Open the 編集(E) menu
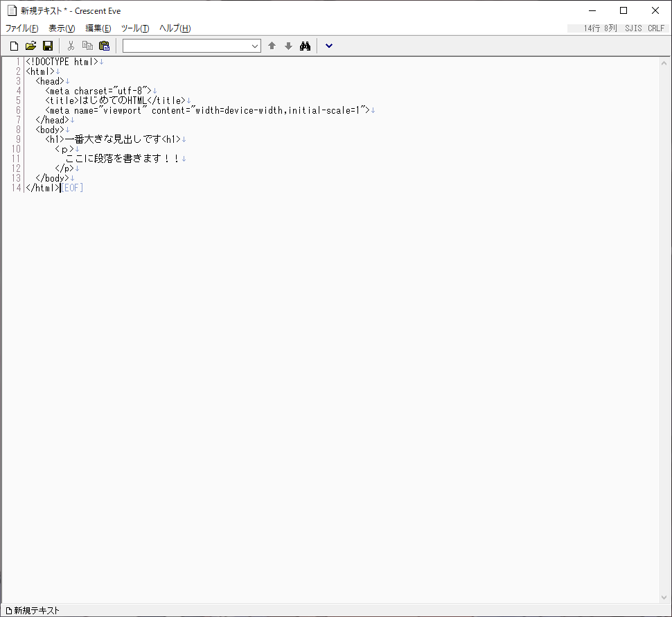Viewport: 672px width, 617px height. point(98,28)
